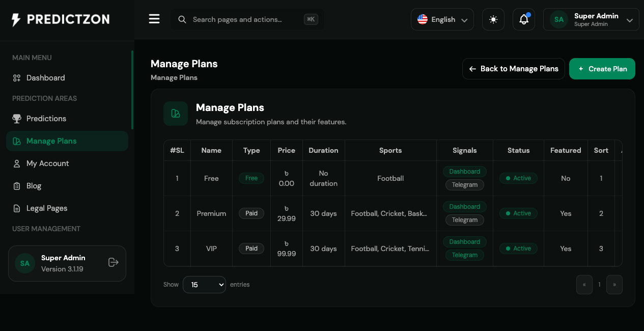Click the 99.99 price cell

click(x=287, y=249)
